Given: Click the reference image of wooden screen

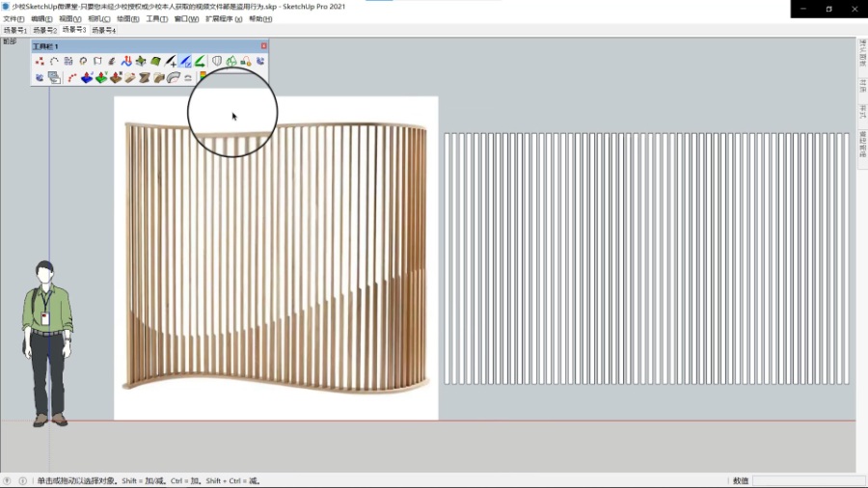Looking at the screenshot, I should (x=276, y=258).
